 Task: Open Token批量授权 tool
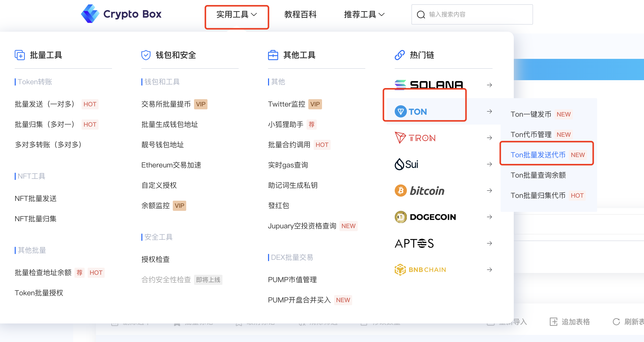tap(39, 293)
